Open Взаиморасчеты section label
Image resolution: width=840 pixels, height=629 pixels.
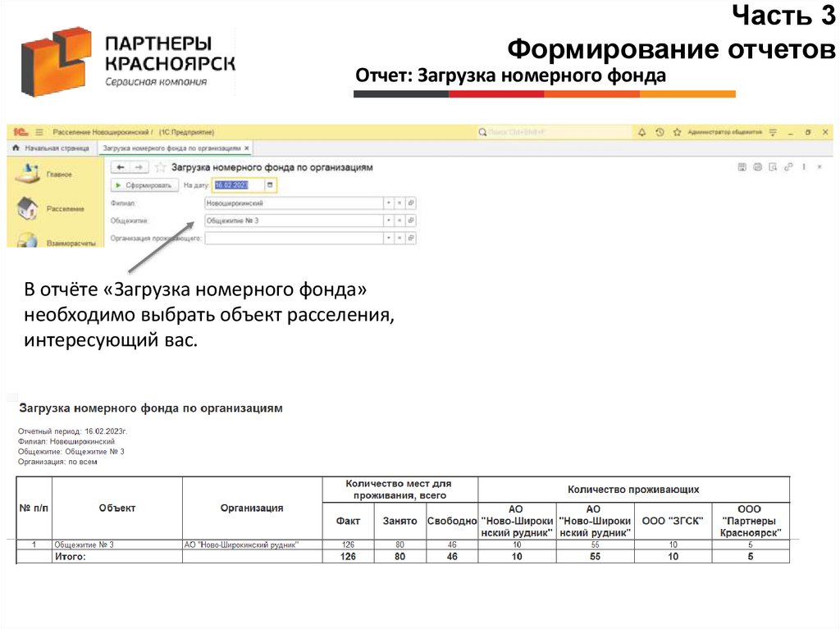71,244
